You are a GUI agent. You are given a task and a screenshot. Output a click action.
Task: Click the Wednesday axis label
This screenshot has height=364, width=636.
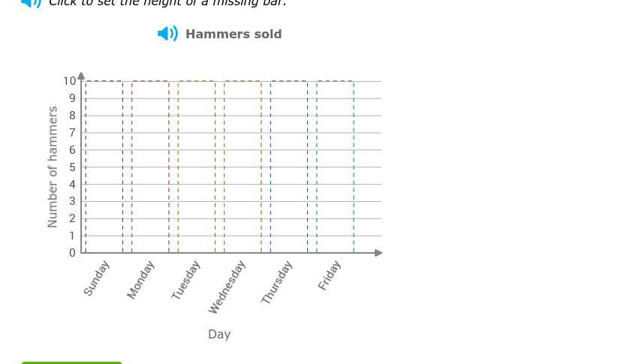coord(227,287)
